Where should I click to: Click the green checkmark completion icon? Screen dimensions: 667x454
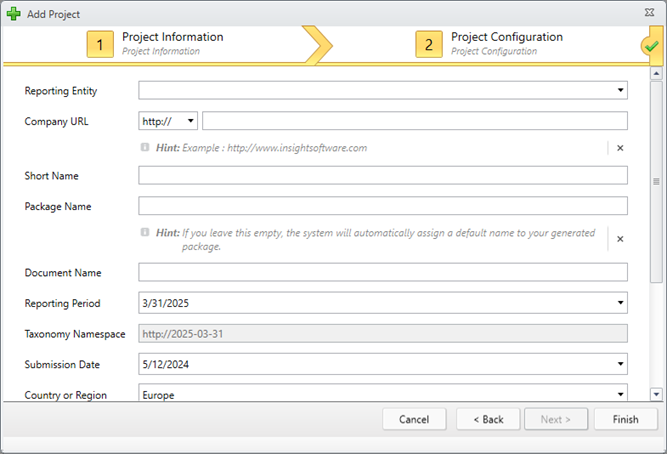651,46
